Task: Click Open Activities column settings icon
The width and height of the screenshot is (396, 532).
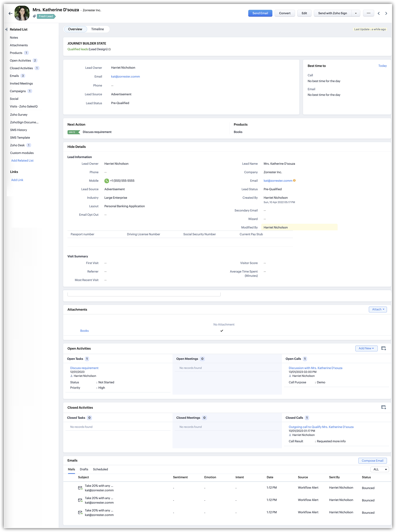Action: pos(383,348)
